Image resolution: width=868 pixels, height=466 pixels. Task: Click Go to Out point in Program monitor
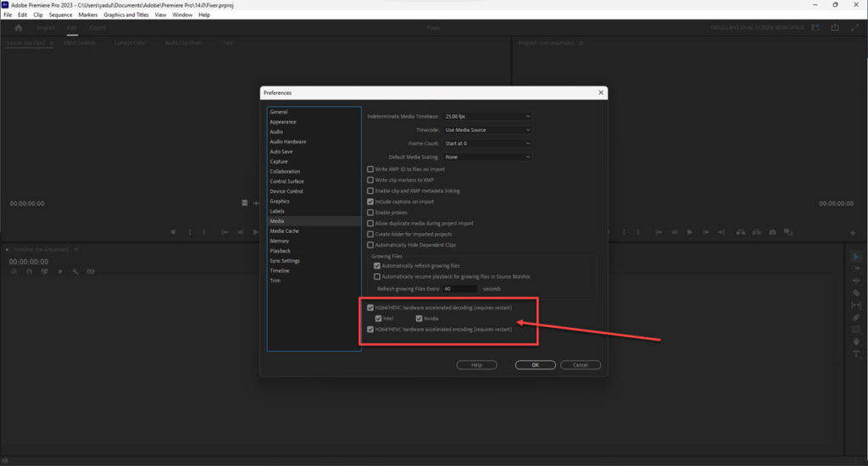pos(721,232)
